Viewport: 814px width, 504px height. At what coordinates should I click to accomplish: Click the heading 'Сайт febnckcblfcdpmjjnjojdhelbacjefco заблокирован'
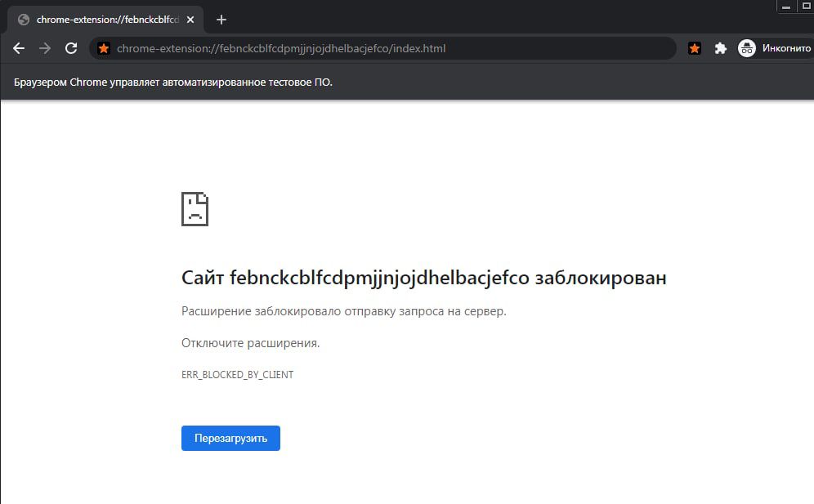[423, 278]
